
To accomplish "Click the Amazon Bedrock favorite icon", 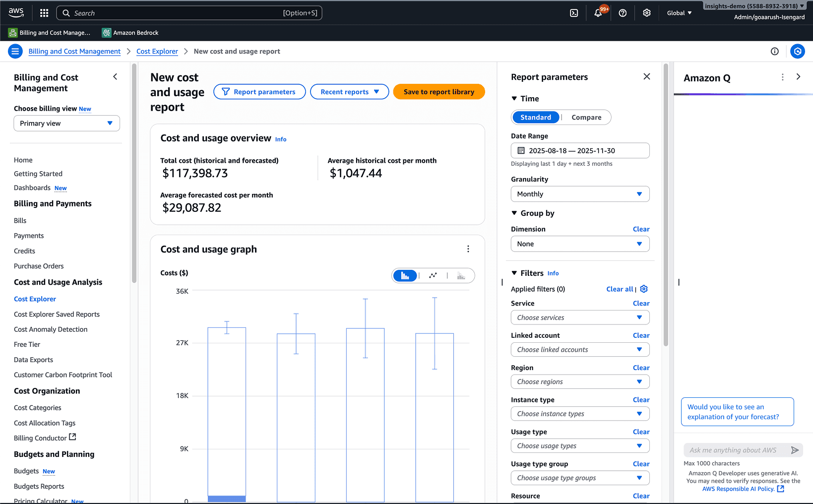I will (106, 33).
